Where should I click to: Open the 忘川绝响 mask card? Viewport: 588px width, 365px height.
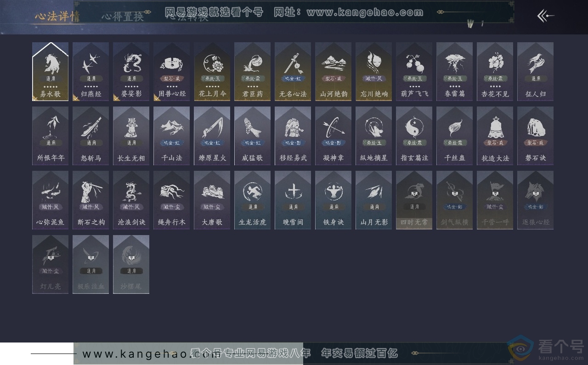(374, 72)
